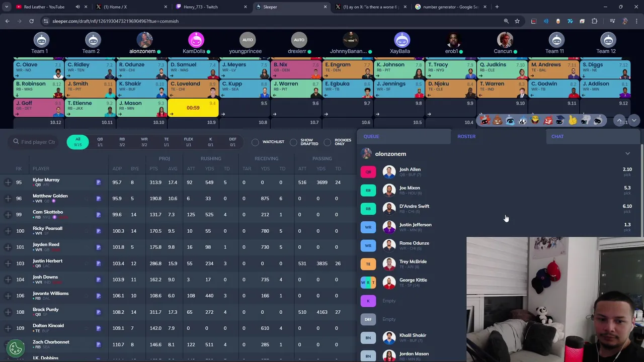Filter player list to WR
The width and height of the screenshot is (644, 362).
tap(144, 142)
